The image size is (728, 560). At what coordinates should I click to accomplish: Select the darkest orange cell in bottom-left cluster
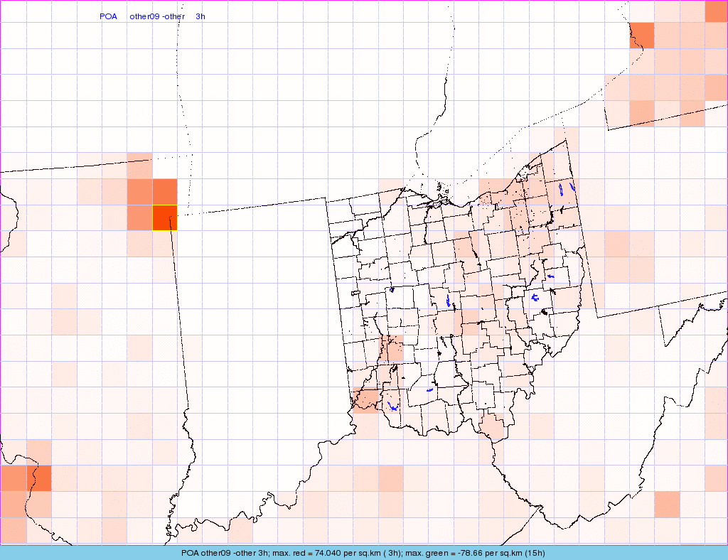pos(39,478)
